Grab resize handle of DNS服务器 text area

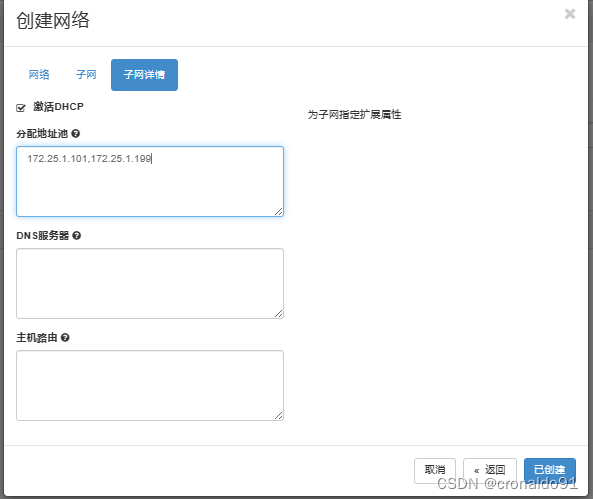pos(279,314)
